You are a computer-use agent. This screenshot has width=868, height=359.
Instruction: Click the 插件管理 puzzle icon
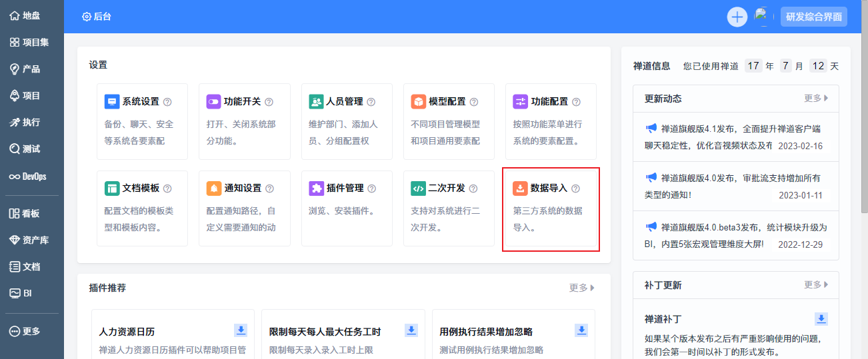pyautogui.click(x=316, y=188)
